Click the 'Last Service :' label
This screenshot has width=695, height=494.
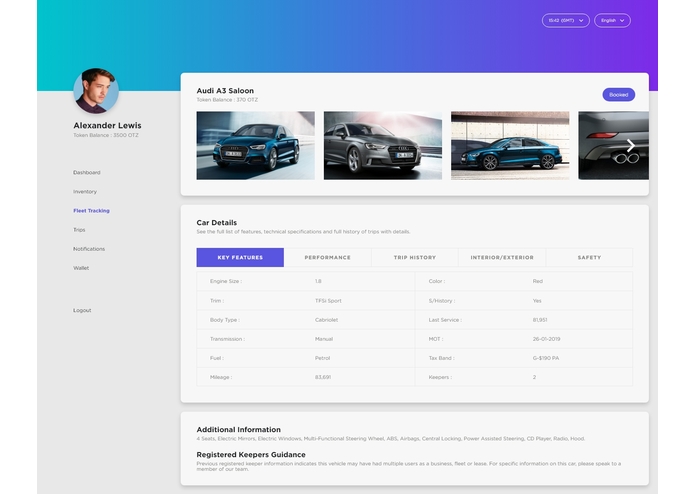click(x=445, y=319)
